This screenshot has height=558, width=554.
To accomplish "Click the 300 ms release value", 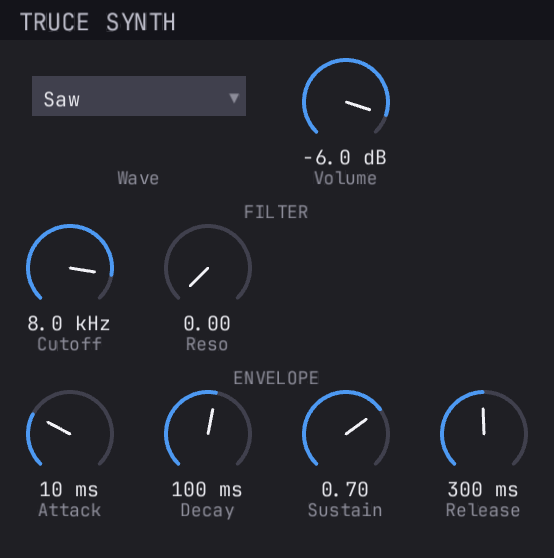I will tap(483, 490).
